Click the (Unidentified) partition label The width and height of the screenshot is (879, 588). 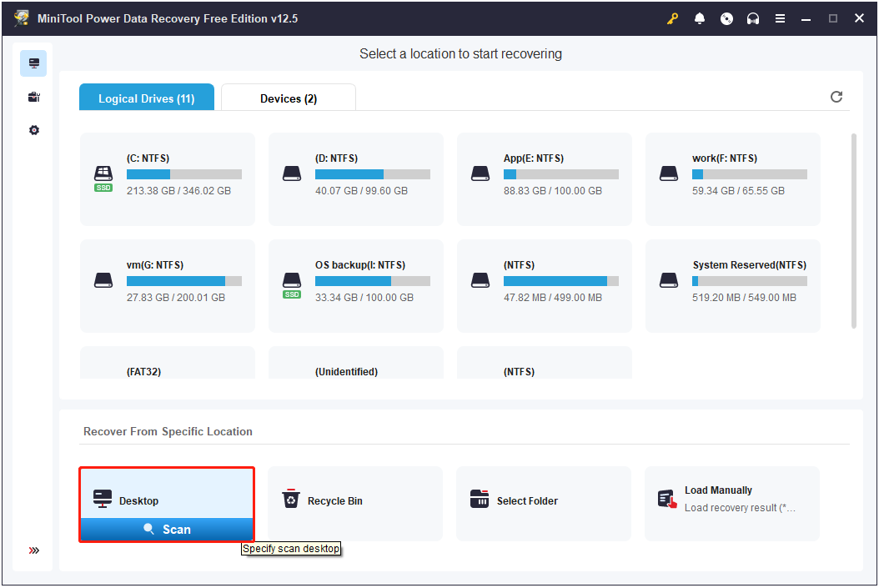click(346, 372)
